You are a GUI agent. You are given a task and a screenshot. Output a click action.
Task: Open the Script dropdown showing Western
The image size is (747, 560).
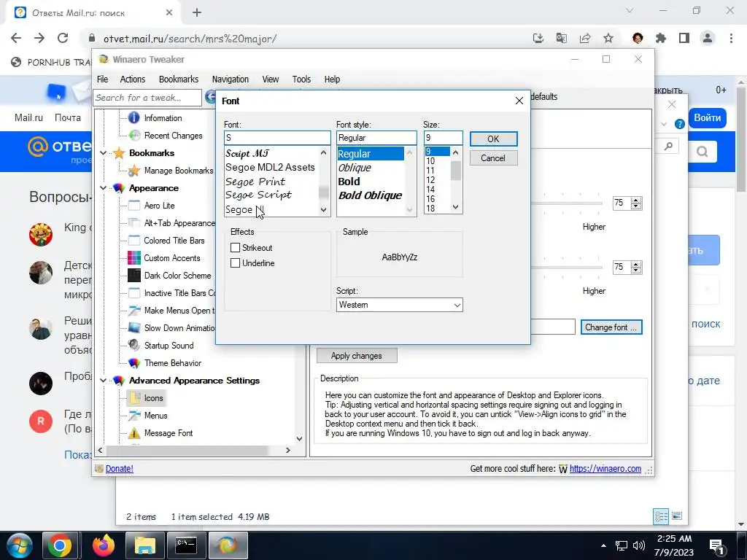coord(399,305)
